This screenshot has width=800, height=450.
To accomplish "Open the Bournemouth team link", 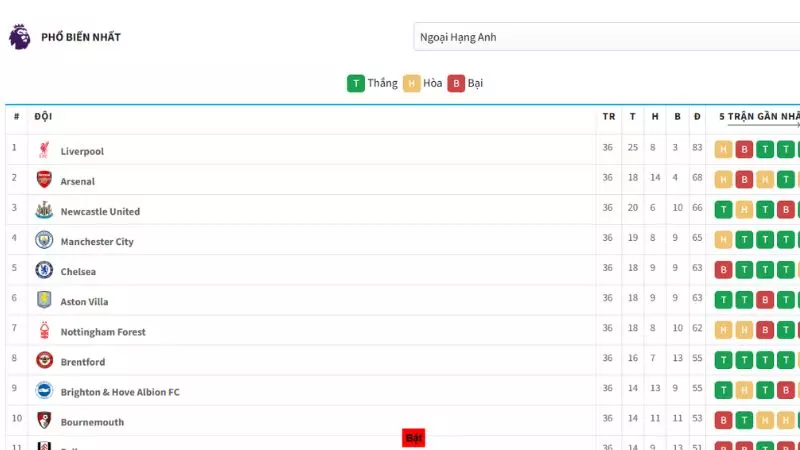I will (x=92, y=422).
